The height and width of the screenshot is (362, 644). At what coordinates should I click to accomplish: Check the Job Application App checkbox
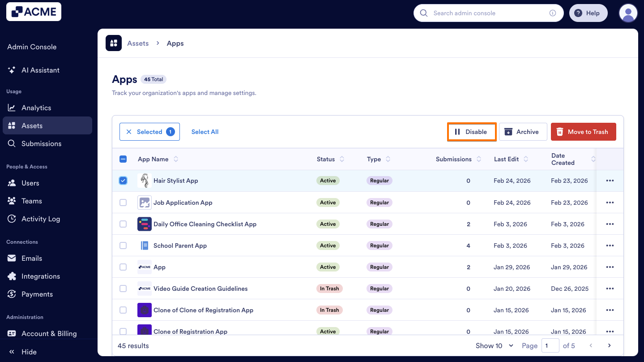(x=123, y=202)
